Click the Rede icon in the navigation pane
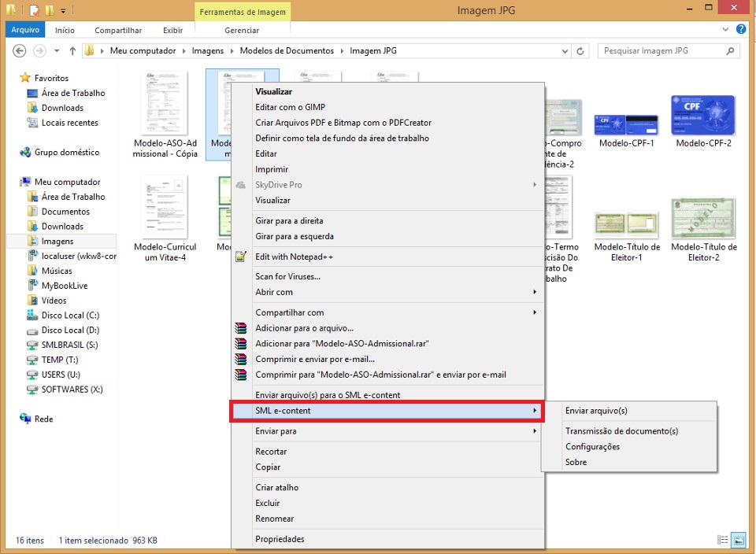Screen dimensions: 756x554 click(x=37, y=419)
